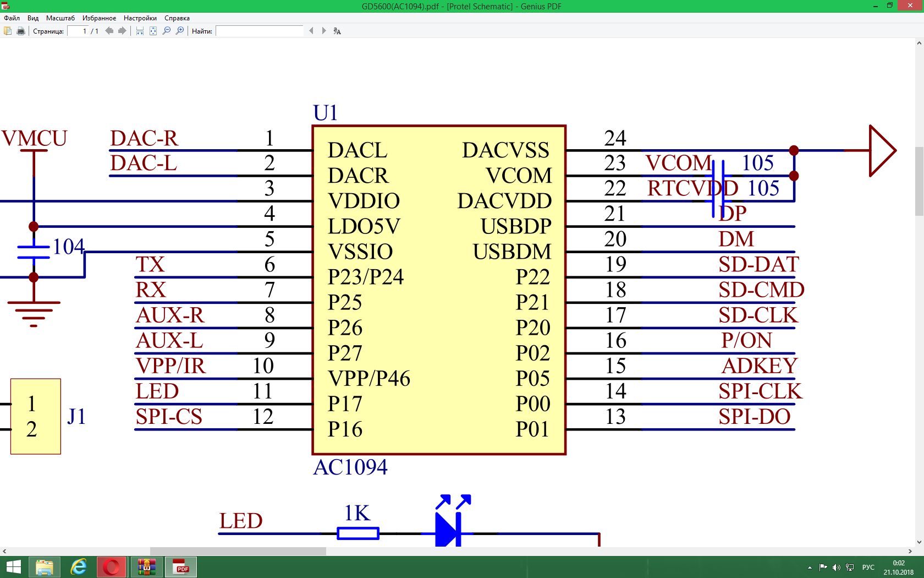Open the Настройки menu
Screen dimensions: 924x578
tap(140, 18)
